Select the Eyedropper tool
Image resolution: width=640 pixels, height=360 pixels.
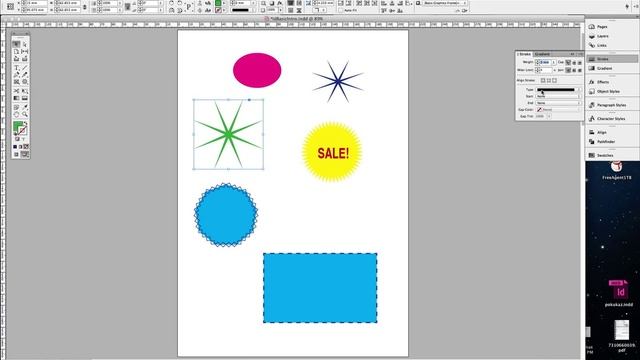coord(24,107)
